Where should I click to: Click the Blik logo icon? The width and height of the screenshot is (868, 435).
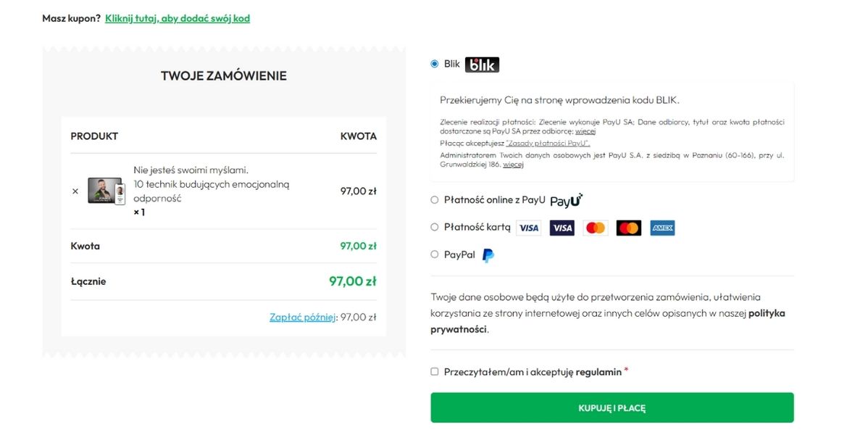[x=482, y=65]
